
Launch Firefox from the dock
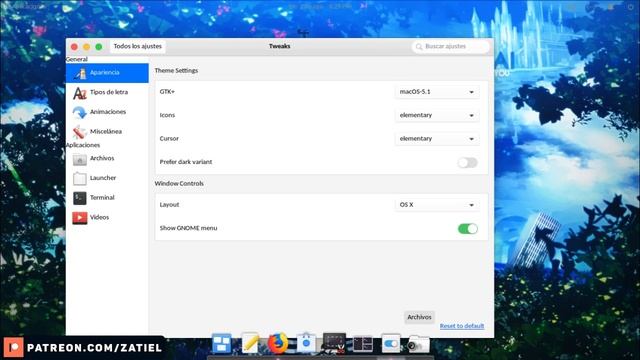tap(278, 343)
